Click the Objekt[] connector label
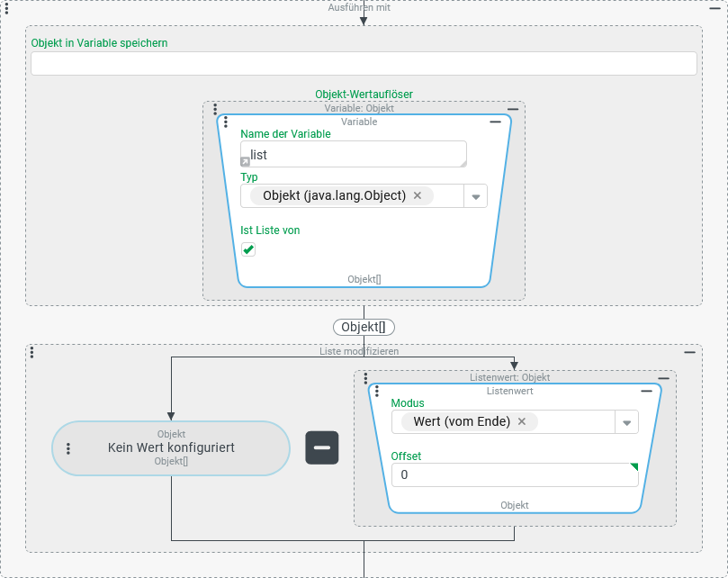728x578 pixels. [x=364, y=327]
